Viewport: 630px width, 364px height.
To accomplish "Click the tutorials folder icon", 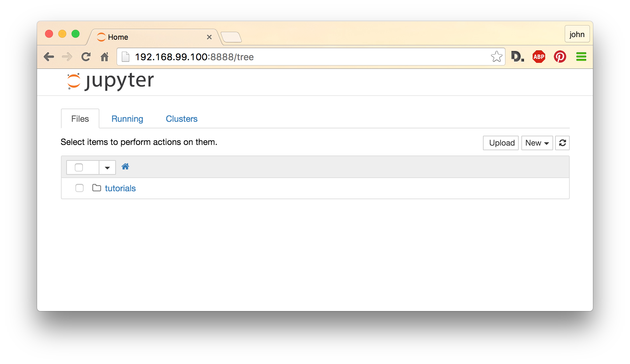I will coord(97,188).
